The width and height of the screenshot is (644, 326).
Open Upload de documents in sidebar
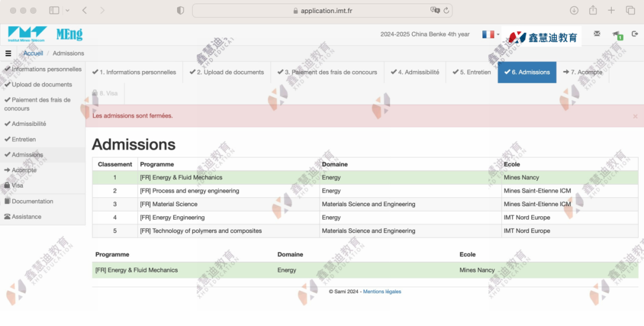click(43, 85)
